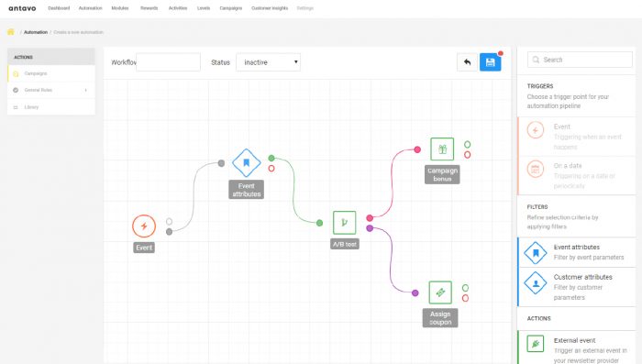Open the Status dropdown
The height and width of the screenshot is (364, 642).
[x=268, y=62]
